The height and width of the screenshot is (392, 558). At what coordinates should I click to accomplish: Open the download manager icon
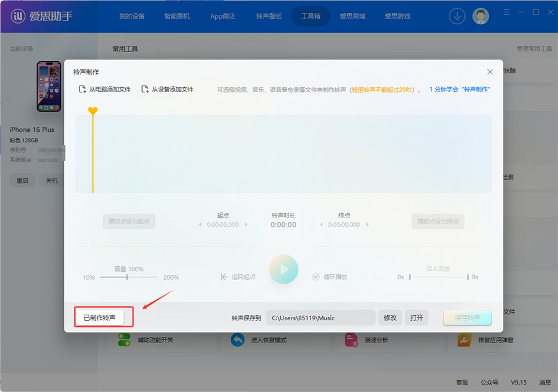[x=457, y=16]
